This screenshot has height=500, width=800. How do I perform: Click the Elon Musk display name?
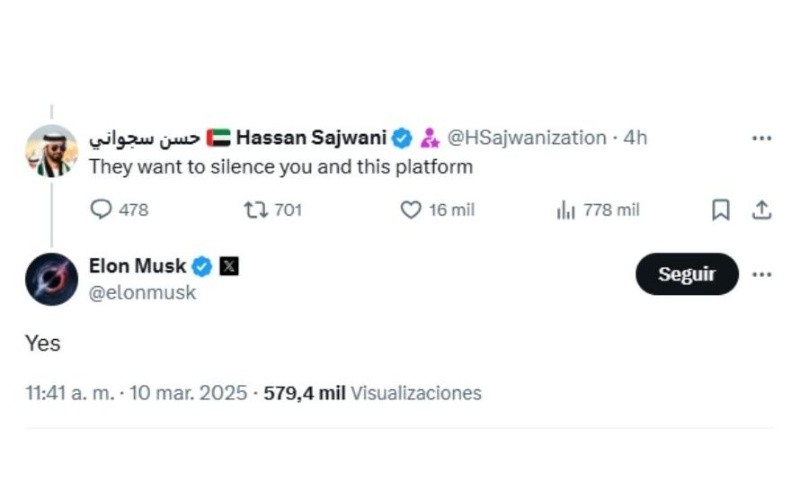[138, 266]
